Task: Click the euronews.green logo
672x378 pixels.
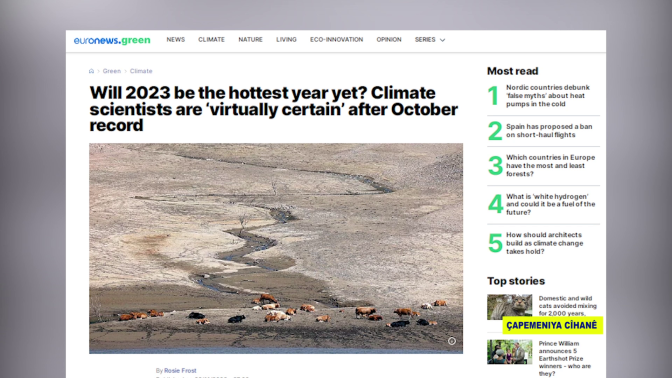Action: point(112,40)
